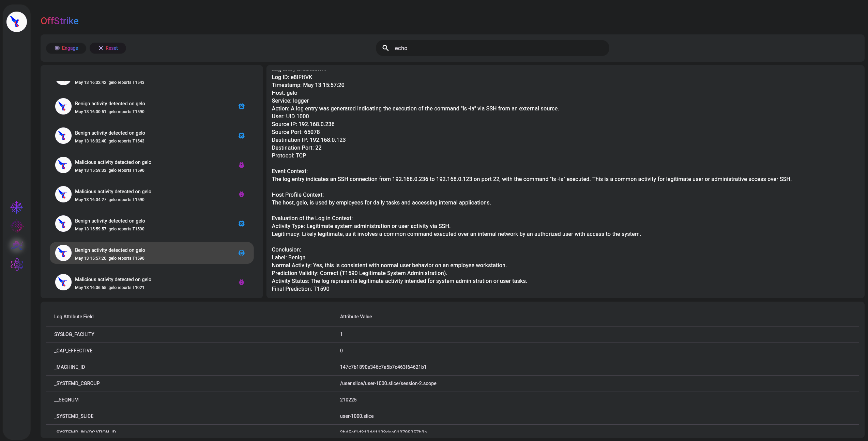Click the Attribute Value column header

tap(356, 317)
